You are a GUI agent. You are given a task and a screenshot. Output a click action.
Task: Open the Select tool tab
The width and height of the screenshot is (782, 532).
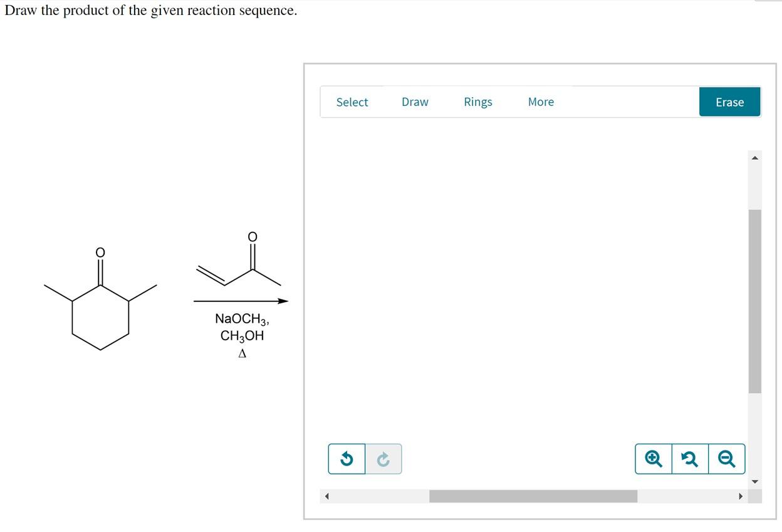click(352, 102)
